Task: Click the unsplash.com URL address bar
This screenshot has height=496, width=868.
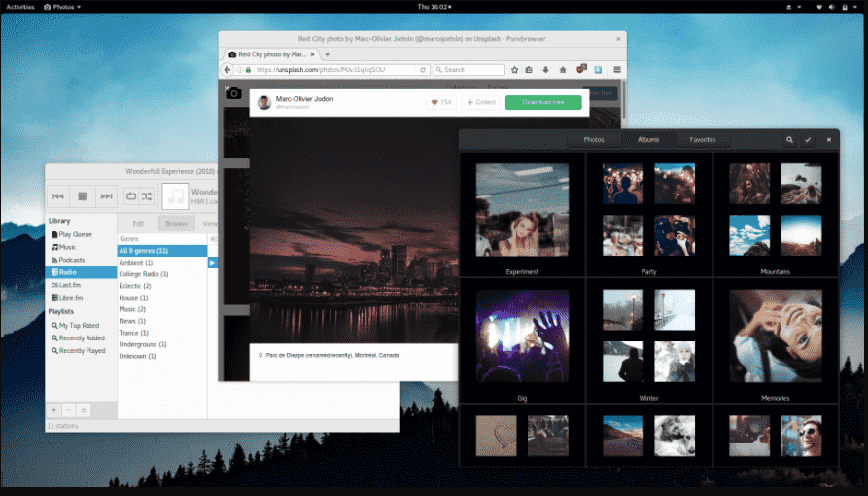Action: (x=335, y=70)
